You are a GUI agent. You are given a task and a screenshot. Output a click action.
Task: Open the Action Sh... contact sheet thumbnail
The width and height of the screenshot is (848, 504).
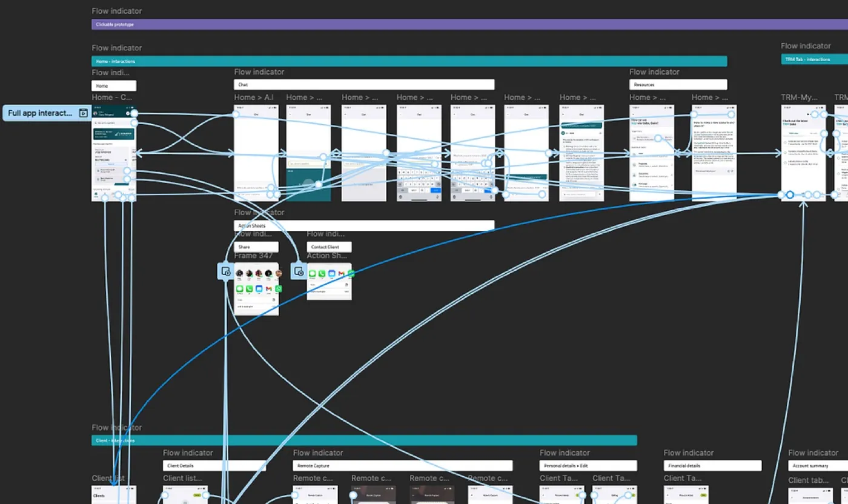pos(329,282)
